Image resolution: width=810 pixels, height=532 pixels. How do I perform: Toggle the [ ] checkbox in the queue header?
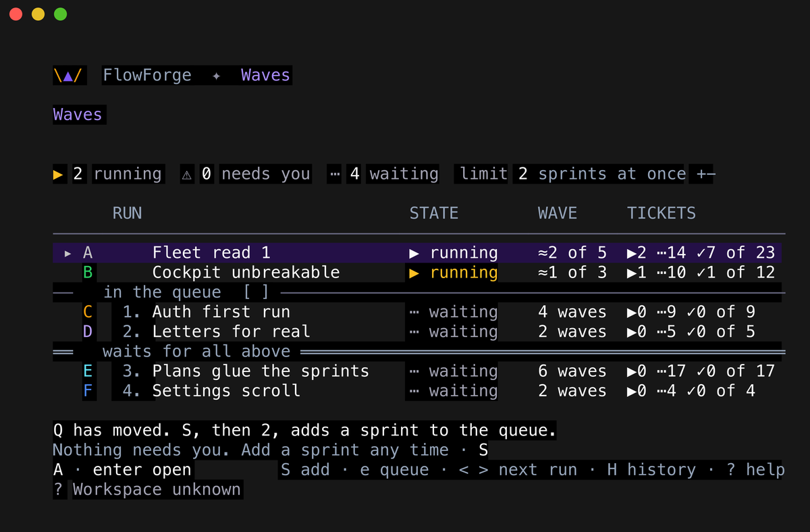tap(256, 292)
